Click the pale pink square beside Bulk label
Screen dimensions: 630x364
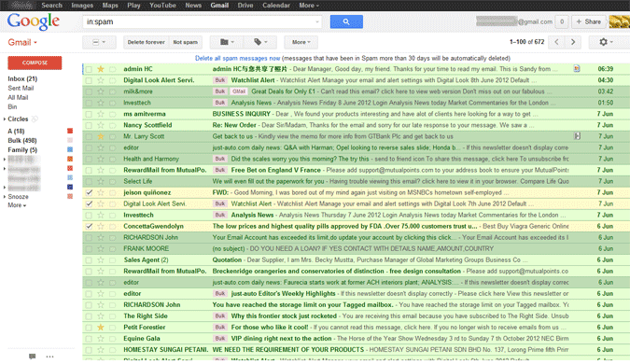[x=70, y=140]
